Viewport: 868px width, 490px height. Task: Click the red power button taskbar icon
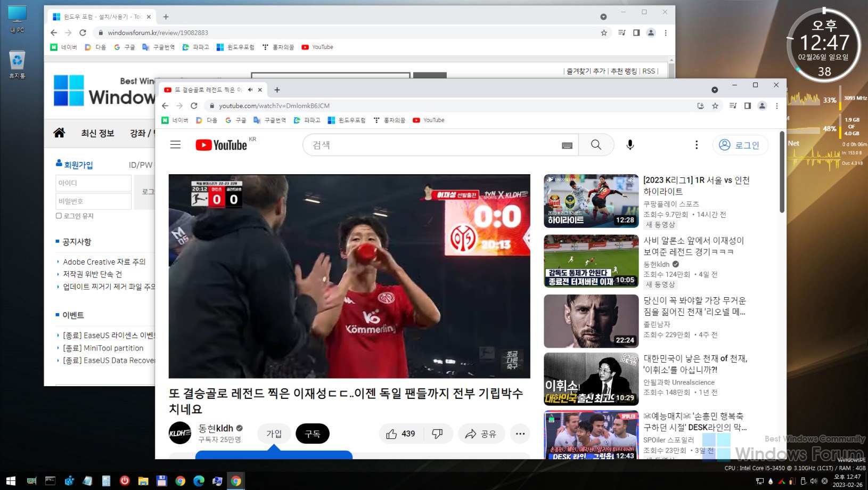click(125, 480)
